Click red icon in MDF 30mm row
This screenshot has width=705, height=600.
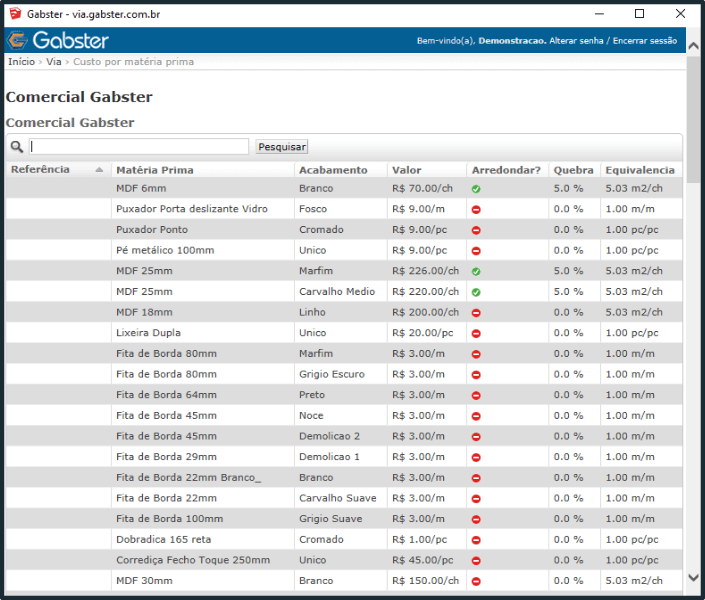pos(476,581)
